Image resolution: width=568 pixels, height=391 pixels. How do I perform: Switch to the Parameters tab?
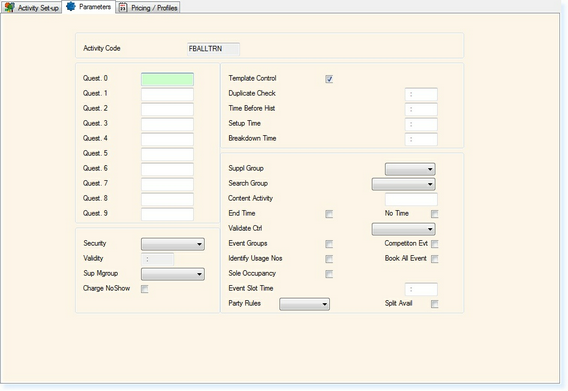(89, 7)
